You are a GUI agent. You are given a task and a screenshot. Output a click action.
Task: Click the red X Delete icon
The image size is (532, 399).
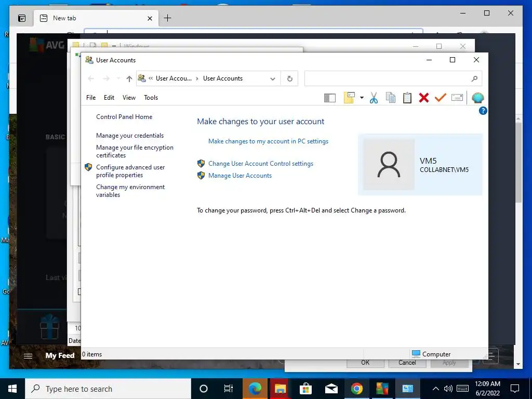[x=424, y=98]
